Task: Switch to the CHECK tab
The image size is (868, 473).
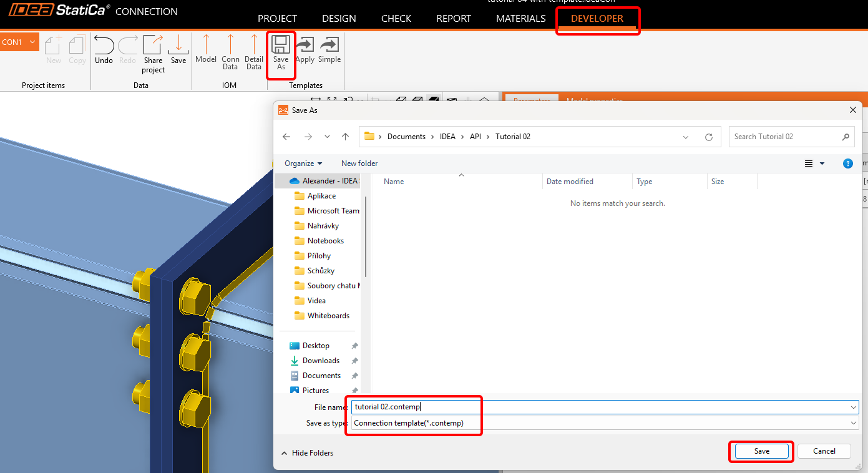Action: (x=396, y=19)
